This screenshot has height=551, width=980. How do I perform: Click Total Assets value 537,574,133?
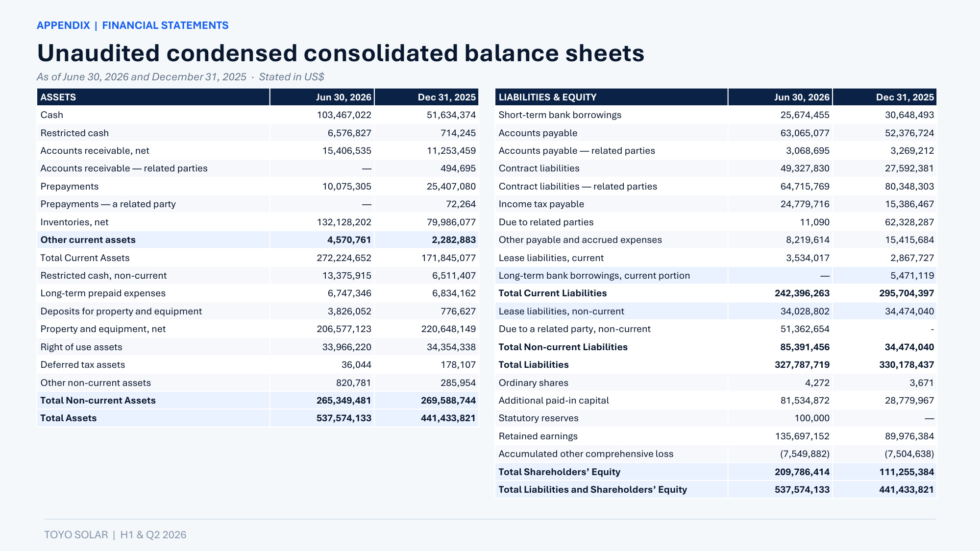[344, 418]
